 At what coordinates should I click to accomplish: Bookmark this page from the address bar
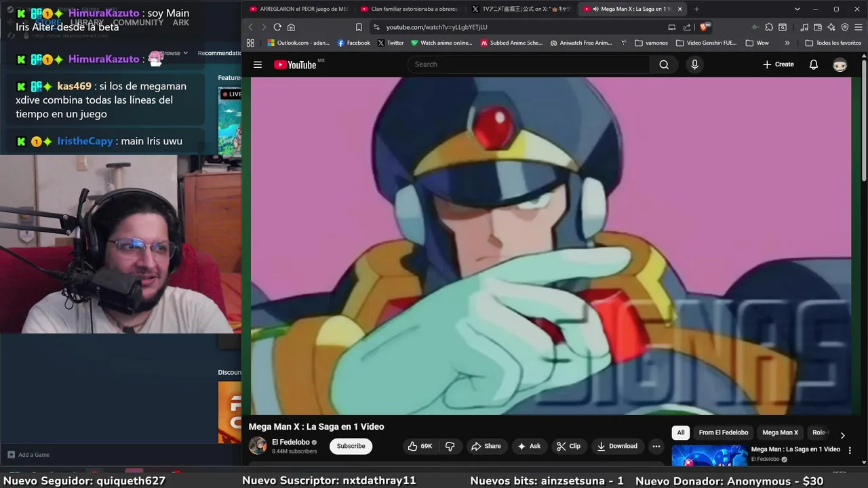pos(359,27)
